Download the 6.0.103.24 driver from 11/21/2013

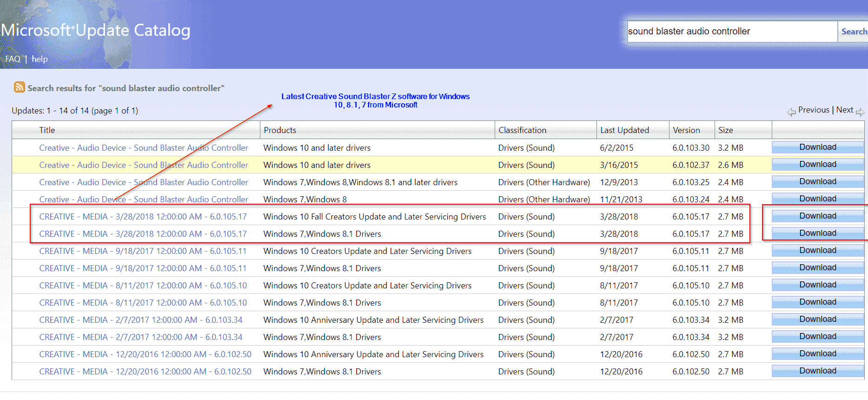pos(818,199)
